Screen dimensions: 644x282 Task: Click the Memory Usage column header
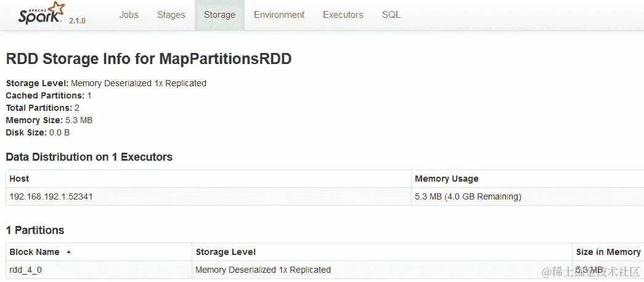(x=446, y=179)
